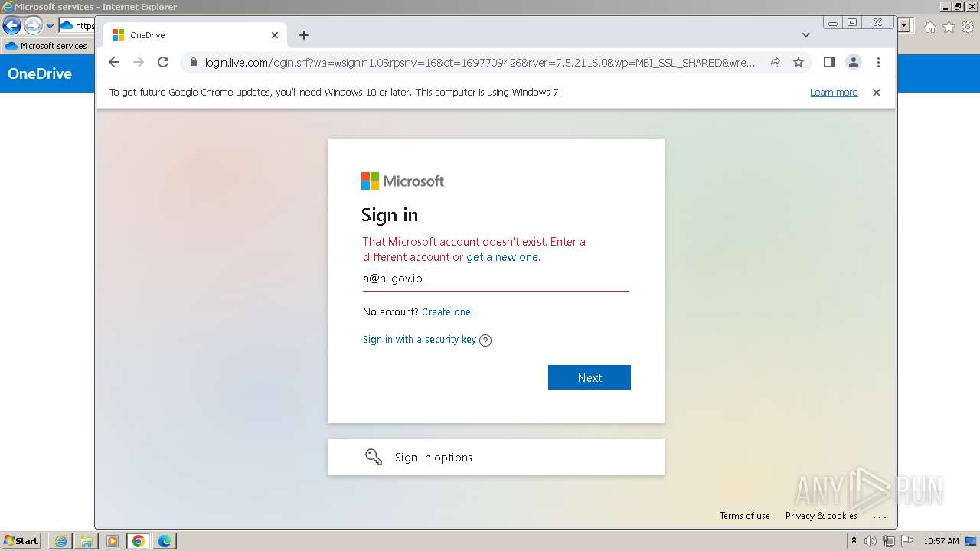Open the Action Center flag icon
Viewport: 980px width, 551px height.
pyautogui.click(x=907, y=541)
